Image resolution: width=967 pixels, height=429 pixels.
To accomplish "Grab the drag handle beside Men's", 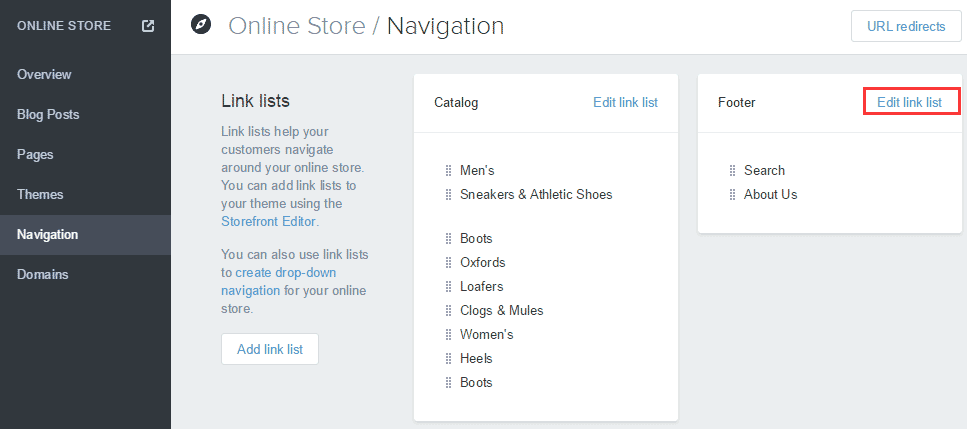I will pos(449,171).
